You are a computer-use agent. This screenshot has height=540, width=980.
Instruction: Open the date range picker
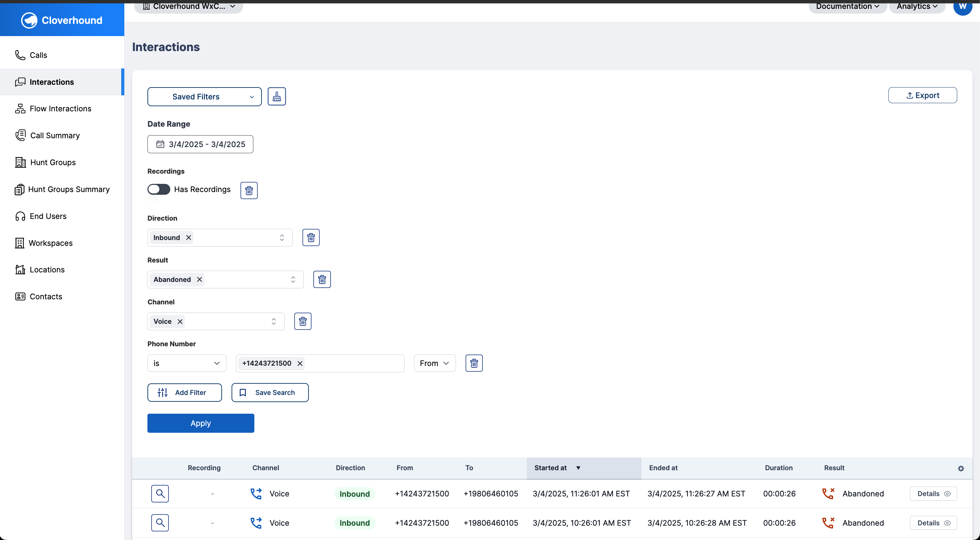(x=200, y=144)
